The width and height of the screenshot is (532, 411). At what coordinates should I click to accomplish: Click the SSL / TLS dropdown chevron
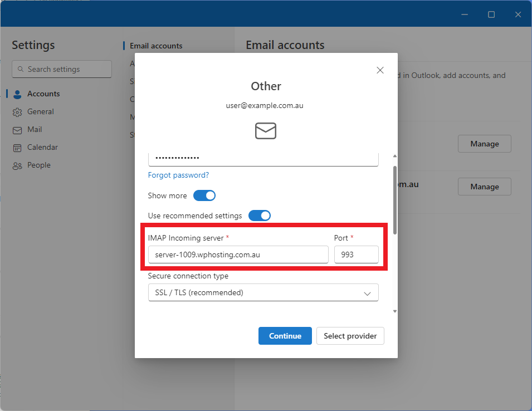(x=367, y=293)
